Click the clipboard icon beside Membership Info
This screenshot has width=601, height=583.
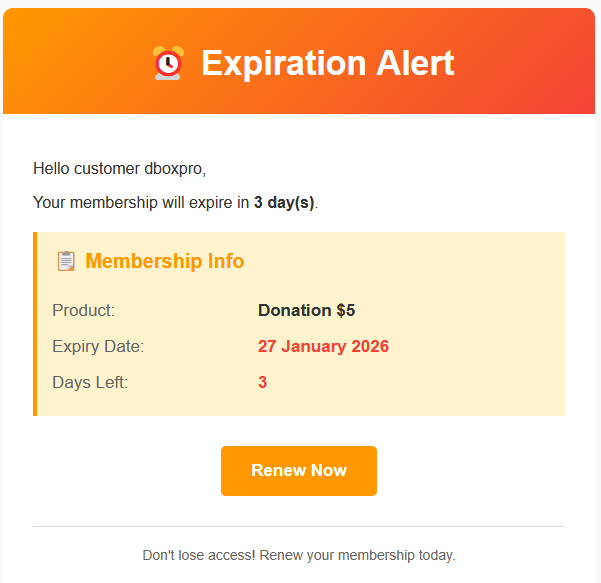66,261
